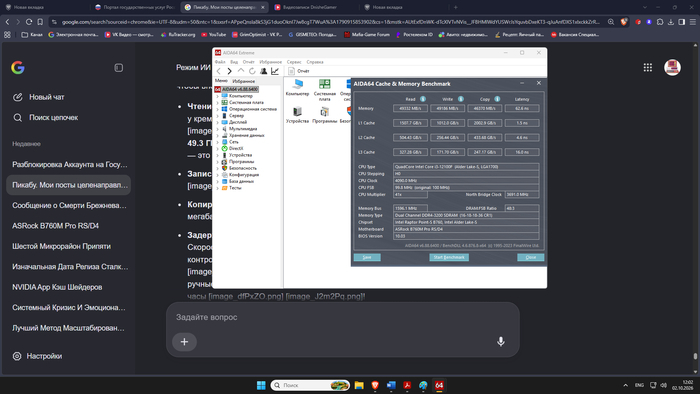
Task: Open the Вид menu in AIDA64
Action: coord(234,62)
